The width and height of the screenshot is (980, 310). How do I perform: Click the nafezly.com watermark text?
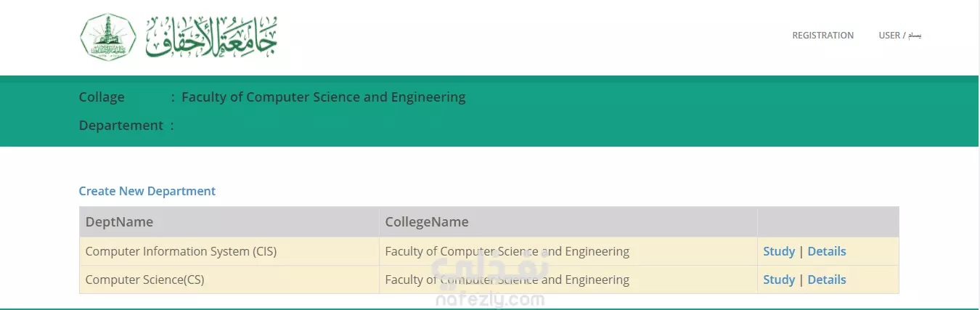coord(491,299)
